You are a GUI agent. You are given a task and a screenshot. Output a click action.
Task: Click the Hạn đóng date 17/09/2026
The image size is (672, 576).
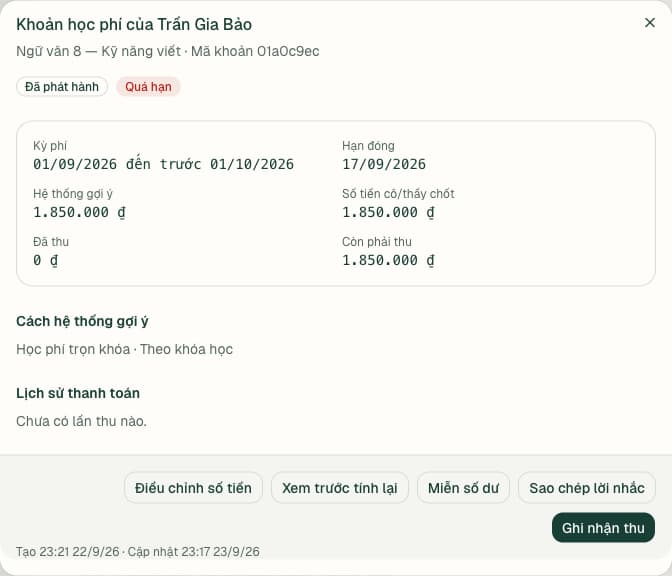(384, 164)
